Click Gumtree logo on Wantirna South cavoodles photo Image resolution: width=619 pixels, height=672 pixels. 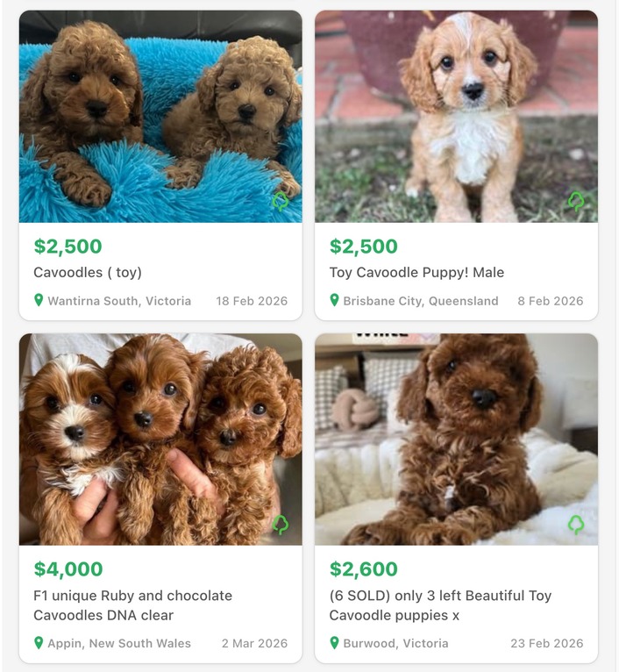tap(281, 202)
